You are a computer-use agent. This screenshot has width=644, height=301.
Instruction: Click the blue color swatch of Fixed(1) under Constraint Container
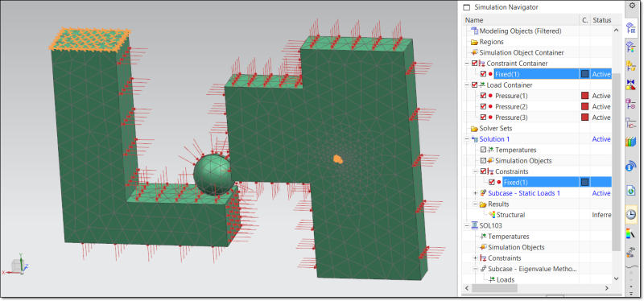click(x=585, y=74)
